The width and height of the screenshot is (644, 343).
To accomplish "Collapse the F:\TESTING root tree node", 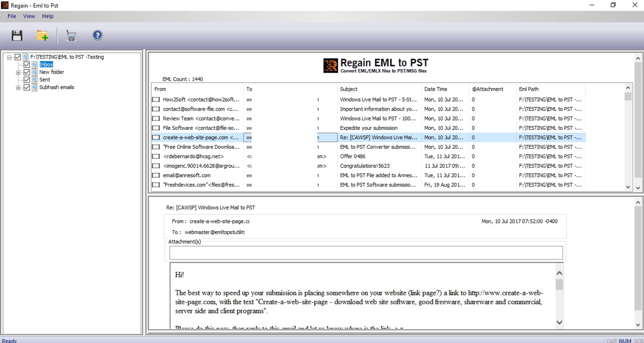I will pyautogui.click(x=9, y=57).
